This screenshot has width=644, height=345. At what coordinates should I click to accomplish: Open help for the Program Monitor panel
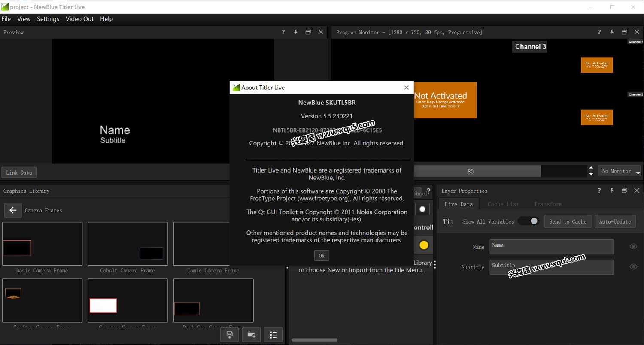point(599,32)
